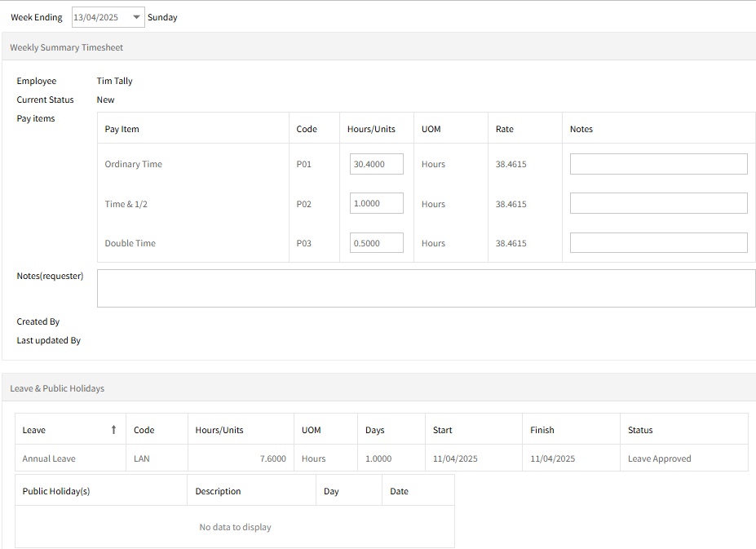
Task: Sort by the Leave column arrow icon
Action: coord(114,429)
